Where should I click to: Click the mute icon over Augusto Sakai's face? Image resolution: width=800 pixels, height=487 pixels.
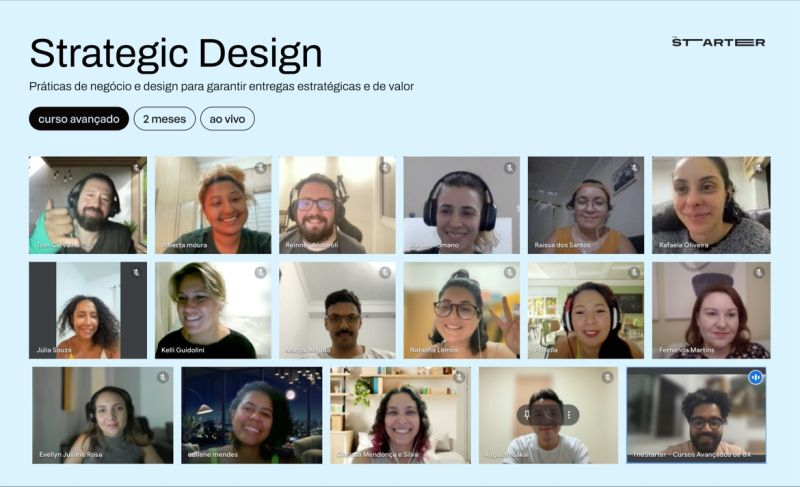(x=548, y=415)
